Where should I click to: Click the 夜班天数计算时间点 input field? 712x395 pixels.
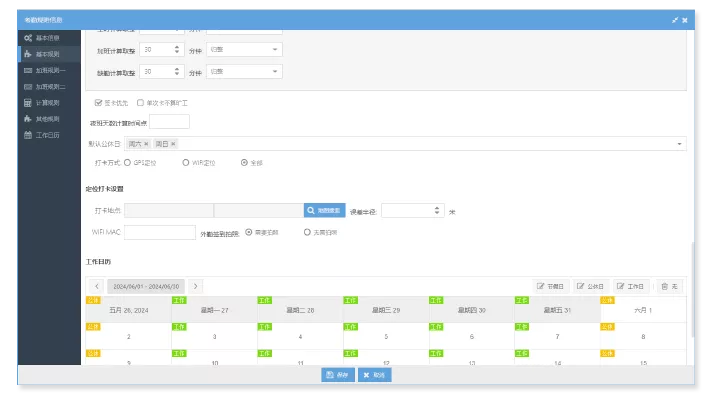pos(169,122)
